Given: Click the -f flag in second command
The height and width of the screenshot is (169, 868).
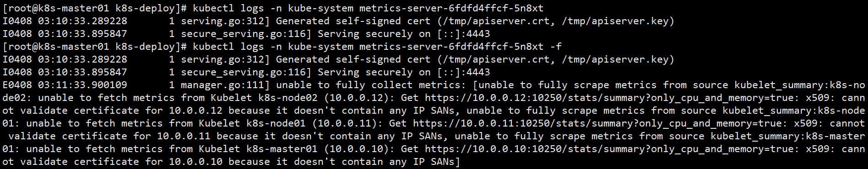Looking at the screenshot, I should [556, 47].
